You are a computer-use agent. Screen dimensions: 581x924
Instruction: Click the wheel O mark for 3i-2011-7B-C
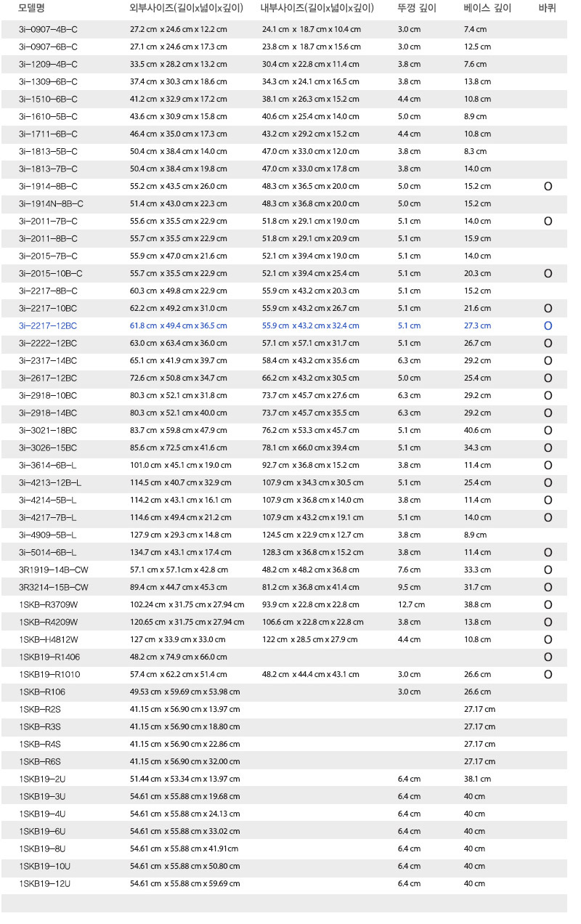click(x=548, y=222)
